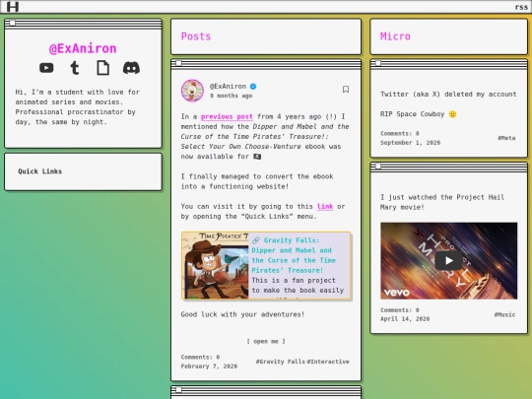The width and height of the screenshot is (532, 399).
Task: Select the #Music tag
Action: click(x=504, y=314)
